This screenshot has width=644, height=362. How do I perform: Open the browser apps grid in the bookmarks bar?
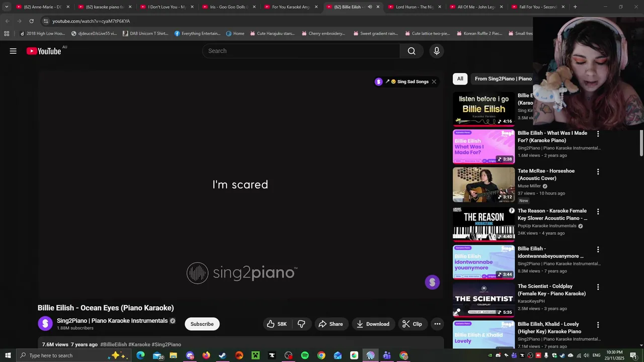click(x=7, y=34)
